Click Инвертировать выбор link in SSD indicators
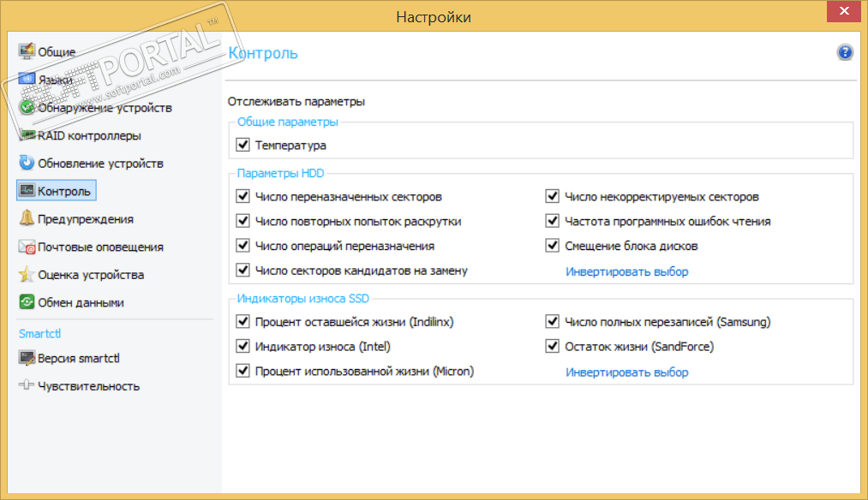Image resolution: width=868 pixels, height=500 pixels. pos(626,372)
